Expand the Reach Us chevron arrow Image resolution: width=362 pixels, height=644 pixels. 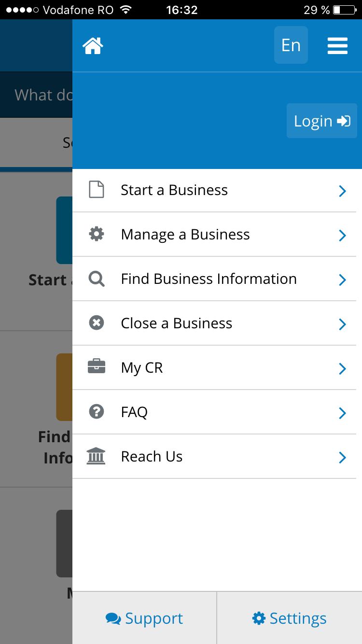tap(342, 457)
